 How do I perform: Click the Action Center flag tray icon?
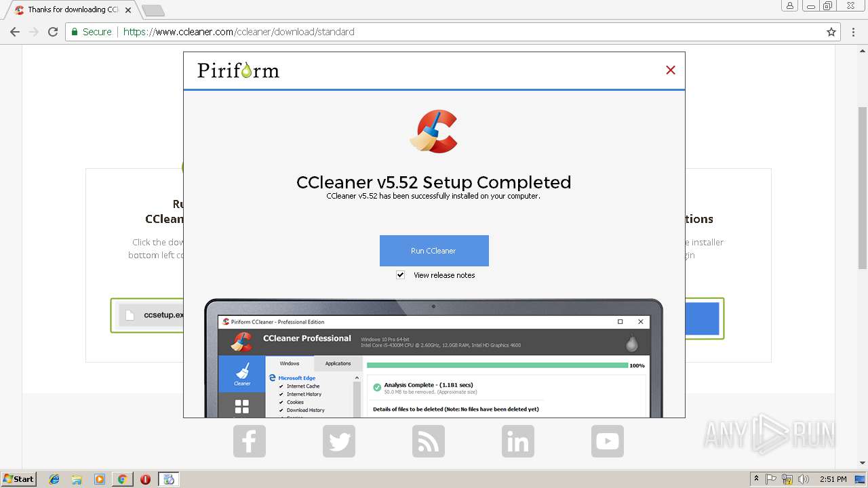coord(771,479)
